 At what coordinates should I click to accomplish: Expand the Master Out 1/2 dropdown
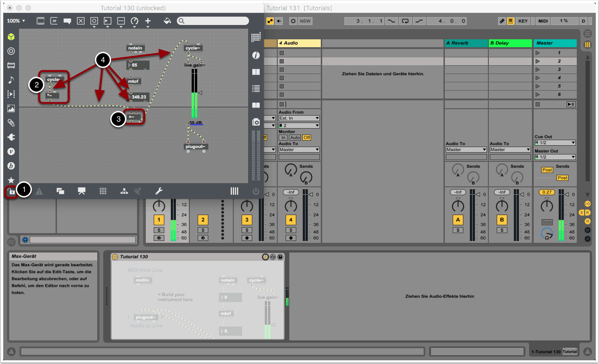tap(555, 157)
